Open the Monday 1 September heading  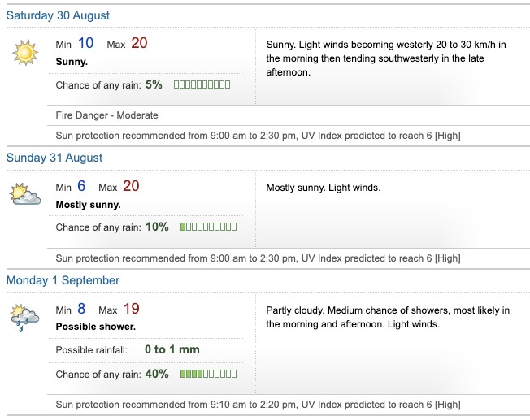(x=63, y=280)
